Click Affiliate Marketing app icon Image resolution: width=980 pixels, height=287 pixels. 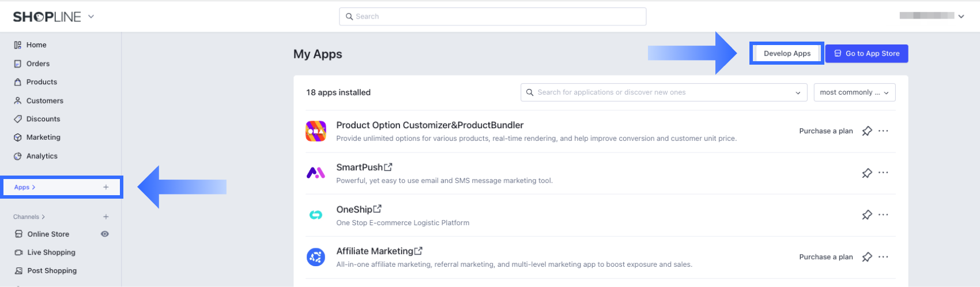pyautogui.click(x=316, y=257)
